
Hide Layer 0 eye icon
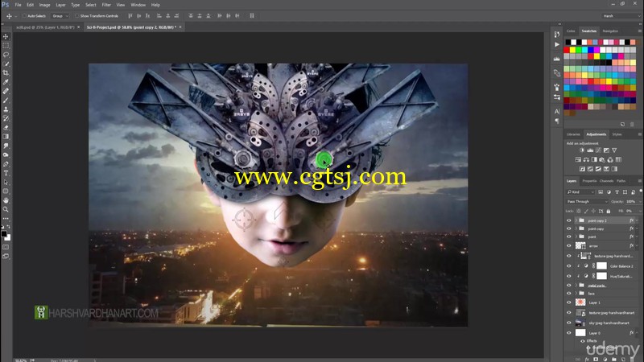pos(569,333)
